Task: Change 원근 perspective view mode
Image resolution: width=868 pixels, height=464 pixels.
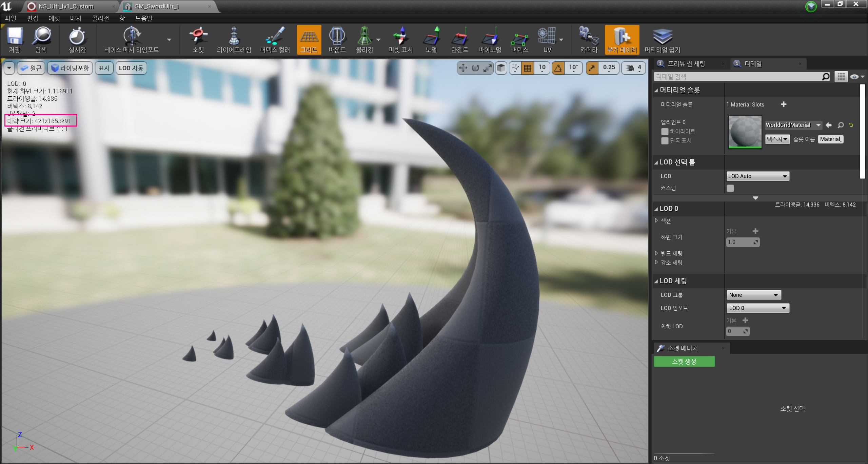Action: 31,68
